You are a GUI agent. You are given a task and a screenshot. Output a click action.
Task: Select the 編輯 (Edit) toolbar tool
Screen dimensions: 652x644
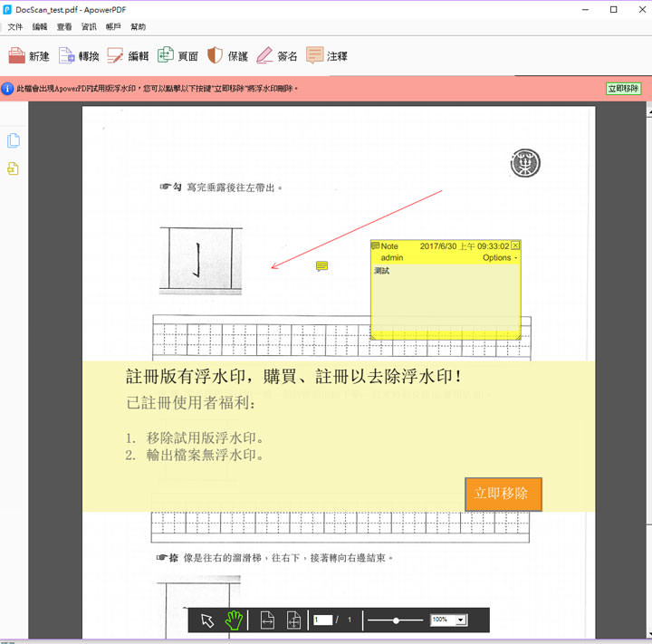(x=128, y=56)
